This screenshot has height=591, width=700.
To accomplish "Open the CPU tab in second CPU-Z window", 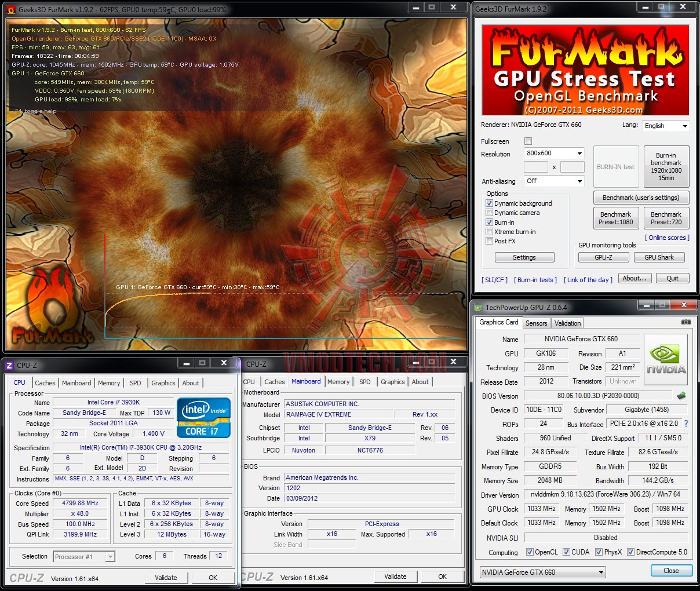I will (x=249, y=382).
